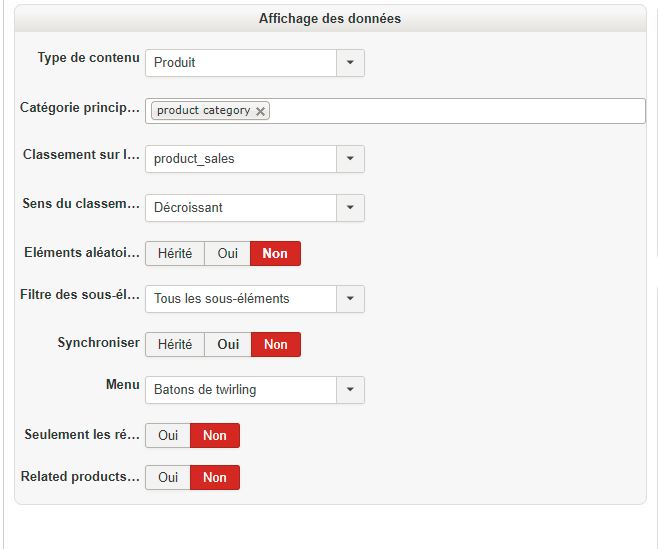The width and height of the screenshot is (658, 549).
Task: Set Eléments aléatoires to Hérité
Action: [175, 253]
